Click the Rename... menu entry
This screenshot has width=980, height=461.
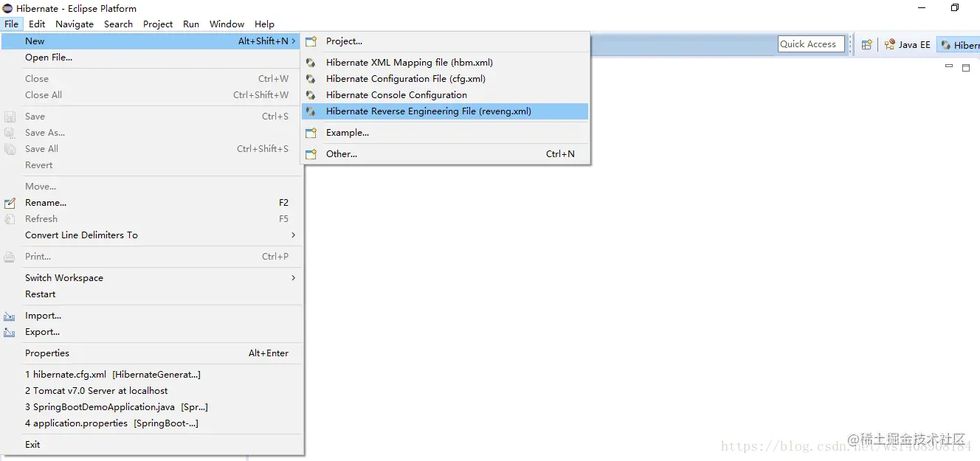pos(152,202)
